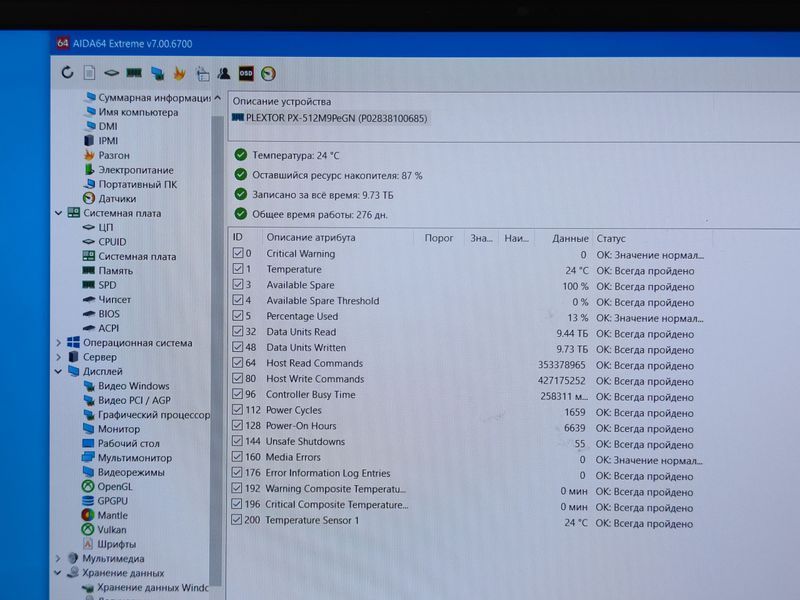Sort by the Статус column header
Viewport: 800px width, 600px height.
click(x=611, y=238)
